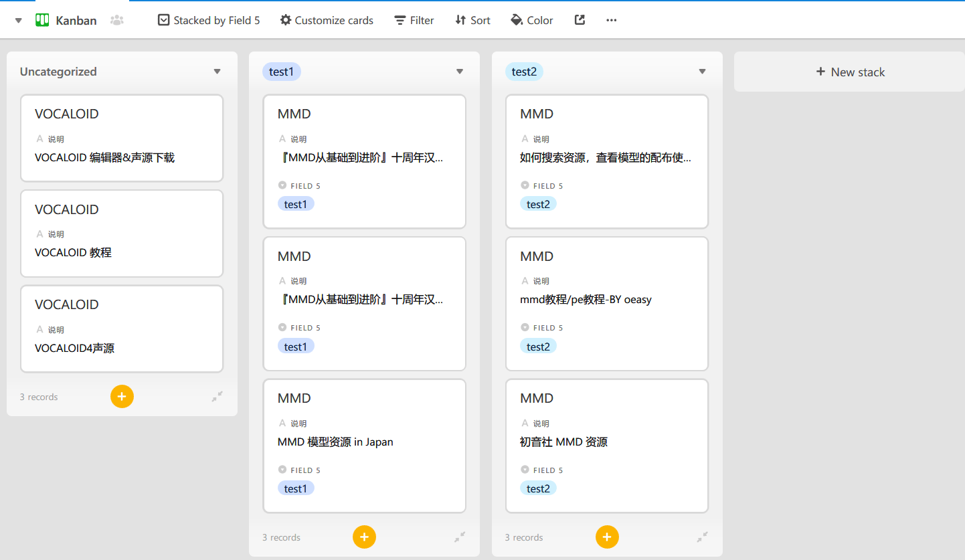Click the FIELD 5 label on '初音社 MMD 资源' card
The image size is (965, 560).
(548, 470)
